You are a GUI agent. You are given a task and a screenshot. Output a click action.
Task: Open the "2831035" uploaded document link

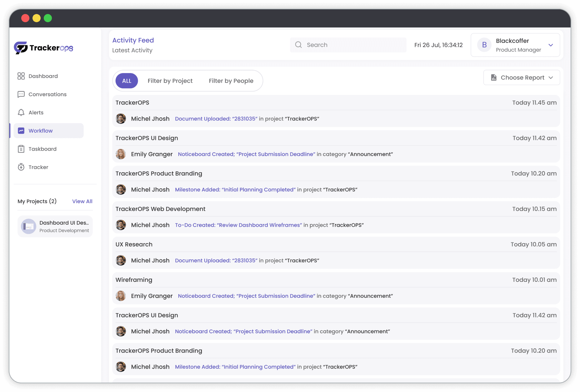[x=216, y=119]
